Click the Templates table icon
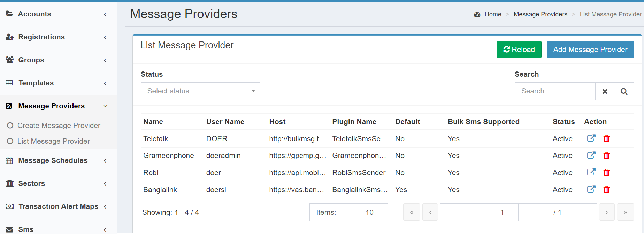The image size is (644, 234). 9,83
